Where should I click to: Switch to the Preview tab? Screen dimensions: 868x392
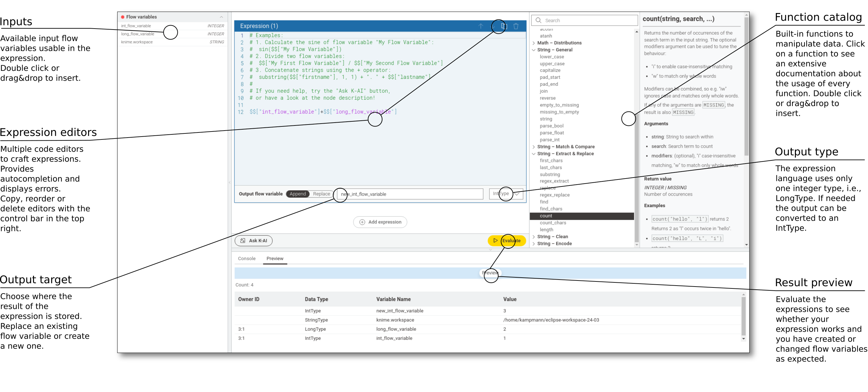coord(275,258)
